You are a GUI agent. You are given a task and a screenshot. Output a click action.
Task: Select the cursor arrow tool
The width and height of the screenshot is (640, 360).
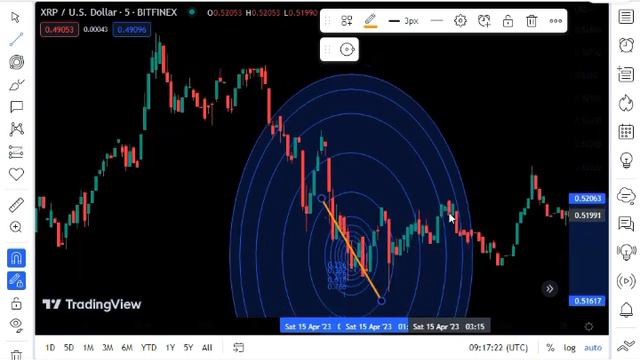tap(16, 17)
